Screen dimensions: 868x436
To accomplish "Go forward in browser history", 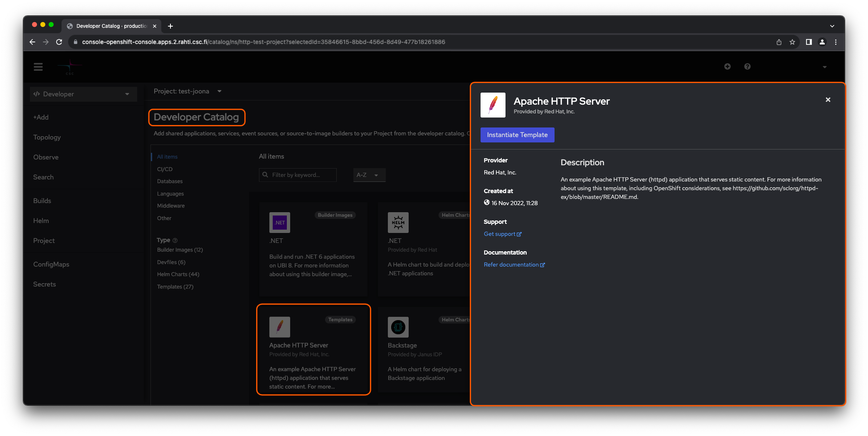I will (x=46, y=42).
